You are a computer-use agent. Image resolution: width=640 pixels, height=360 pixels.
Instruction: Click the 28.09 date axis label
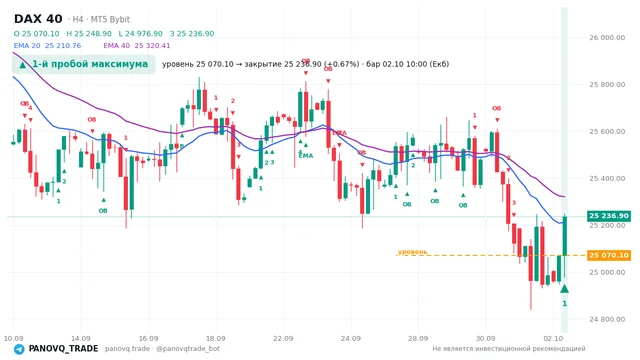pyautogui.click(x=418, y=338)
